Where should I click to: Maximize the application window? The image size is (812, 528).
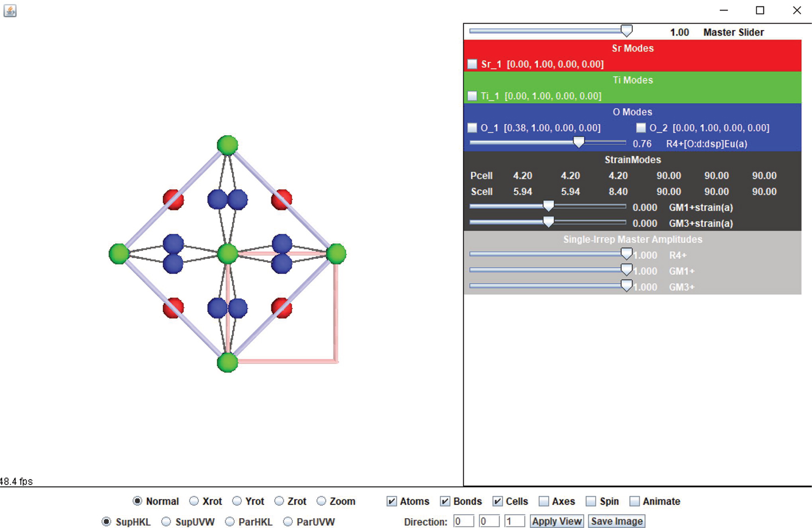click(760, 10)
